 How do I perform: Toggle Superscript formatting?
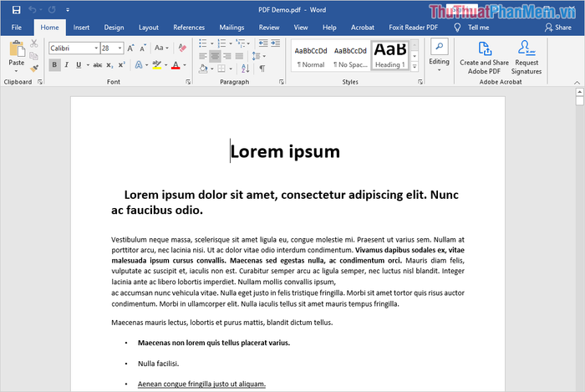[x=122, y=65]
